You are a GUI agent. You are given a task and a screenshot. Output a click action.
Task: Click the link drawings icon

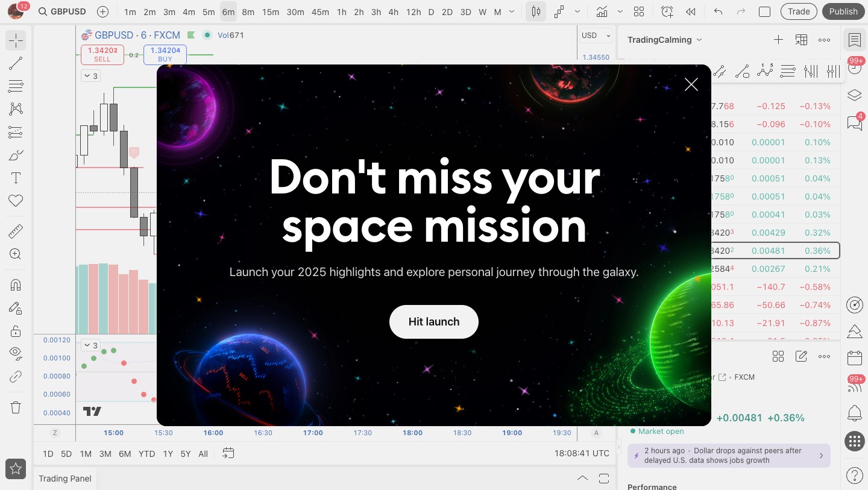click(x=16, y=377)
